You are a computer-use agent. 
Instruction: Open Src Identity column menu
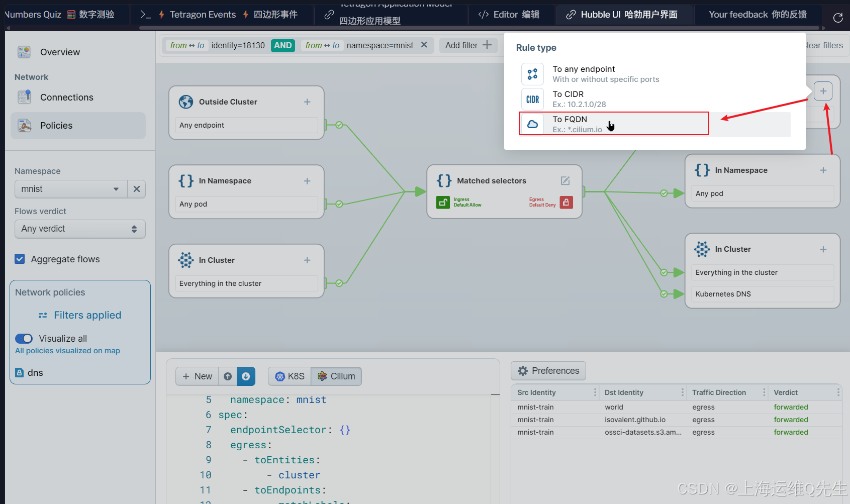(595, 392)
